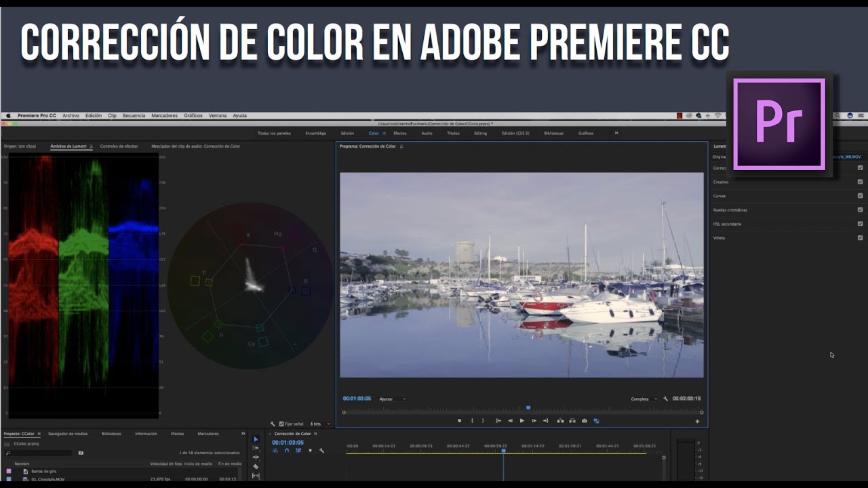Expand the Curvas section
This screenshot has height=488, width=868.
(719, 196)
